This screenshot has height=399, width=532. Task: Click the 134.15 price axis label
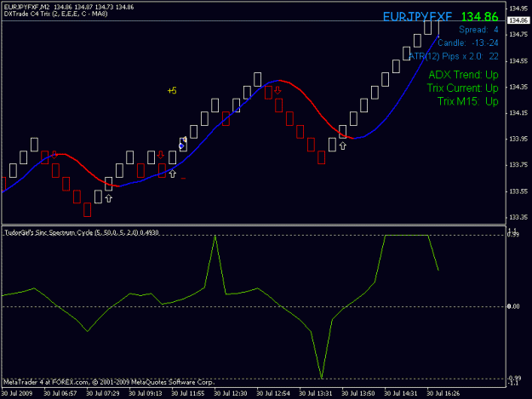click(x=518, y=113)
